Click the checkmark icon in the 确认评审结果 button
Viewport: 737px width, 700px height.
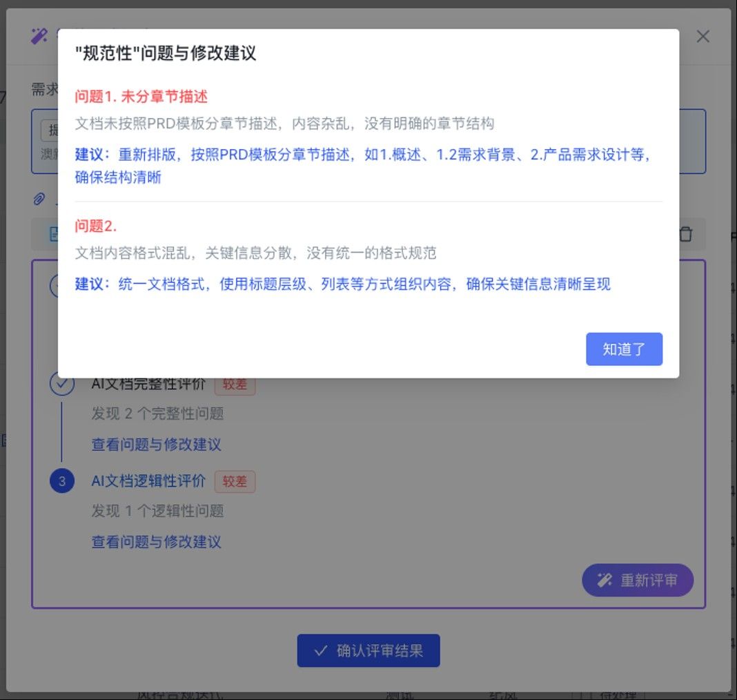321,650
